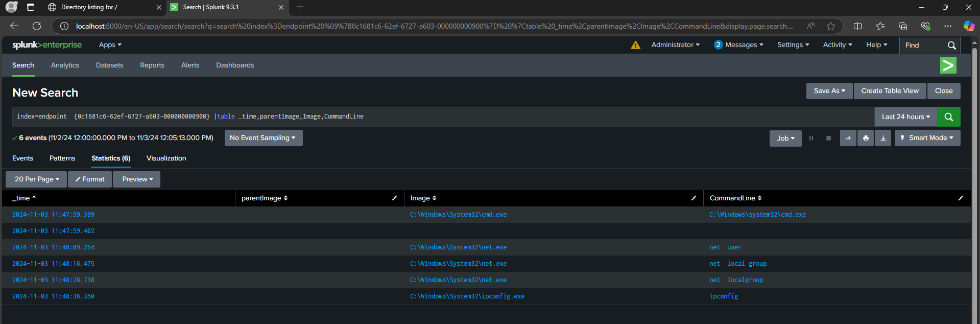Click the Format button

pos(90,179)
